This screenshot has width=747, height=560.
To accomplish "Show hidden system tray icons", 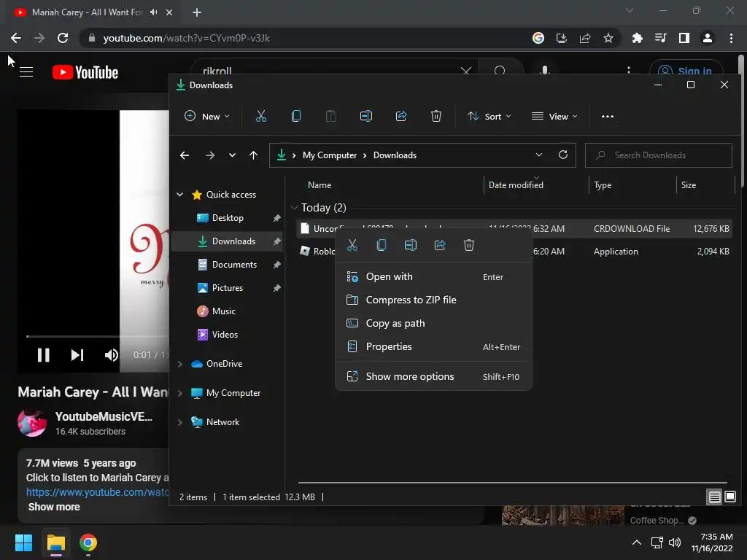I will coord(636,542).
